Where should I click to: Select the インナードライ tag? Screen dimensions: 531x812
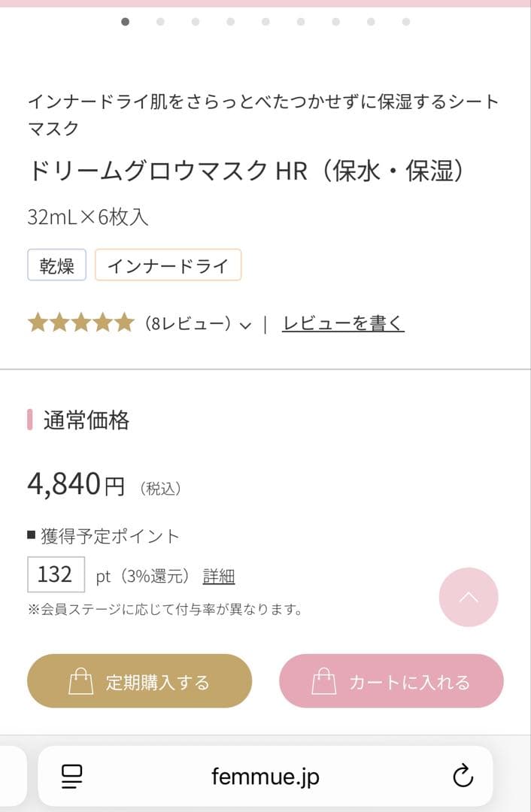tap(168, 265)
